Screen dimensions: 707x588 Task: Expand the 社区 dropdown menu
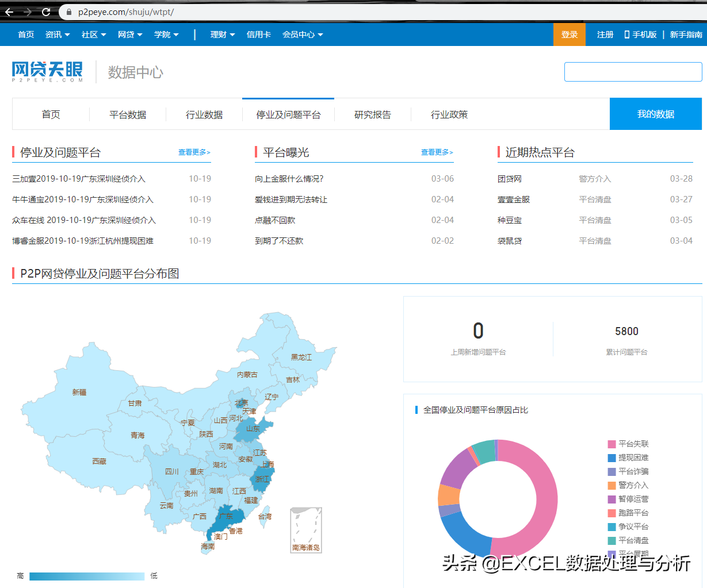[x=94, y=34]
